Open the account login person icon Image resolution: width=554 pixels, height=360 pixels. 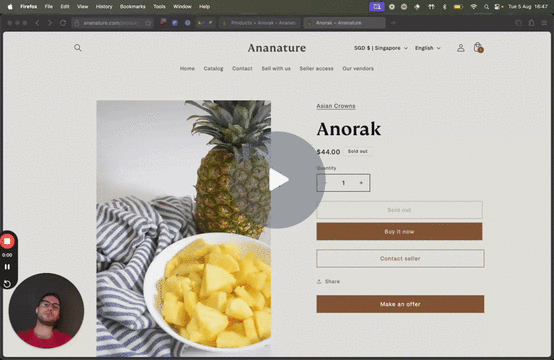[460, 48]
